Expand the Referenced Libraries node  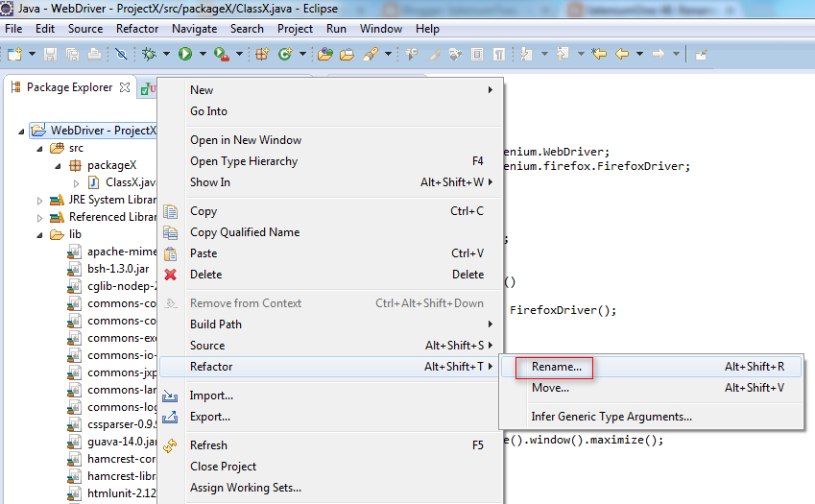click(39, 218)
